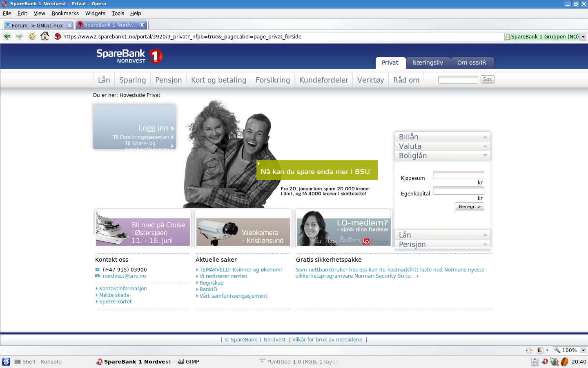Click the SpareBank favicon in the address bar
The width and height of the screenshot is (588, 368).
58,36
